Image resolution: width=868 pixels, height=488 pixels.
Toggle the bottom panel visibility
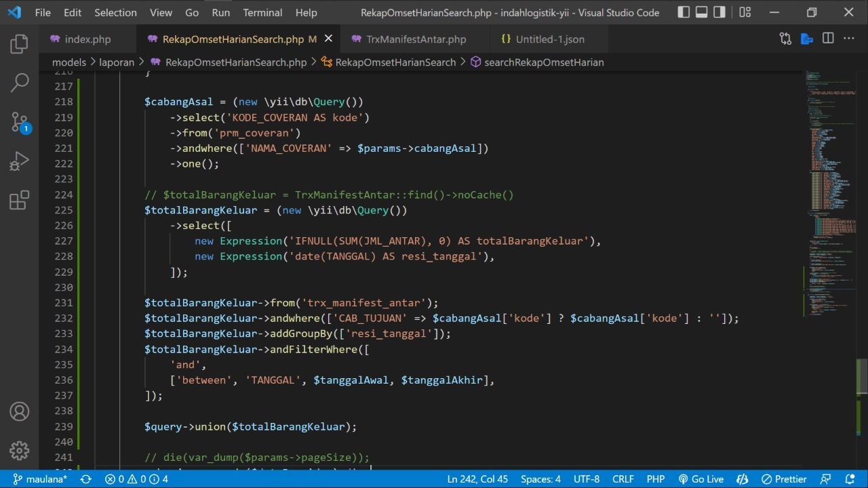[x=702, y=12]
